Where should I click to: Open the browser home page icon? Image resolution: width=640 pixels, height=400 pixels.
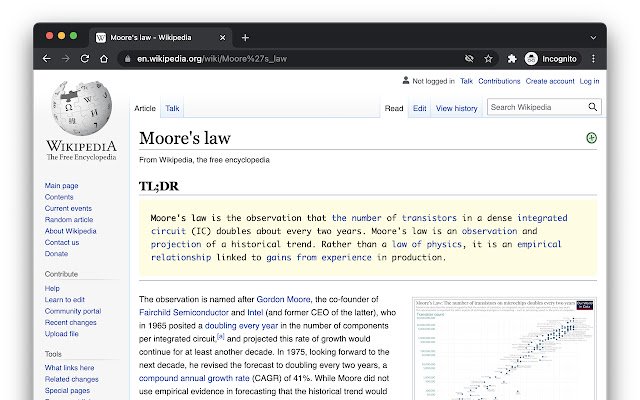(104, 59)
